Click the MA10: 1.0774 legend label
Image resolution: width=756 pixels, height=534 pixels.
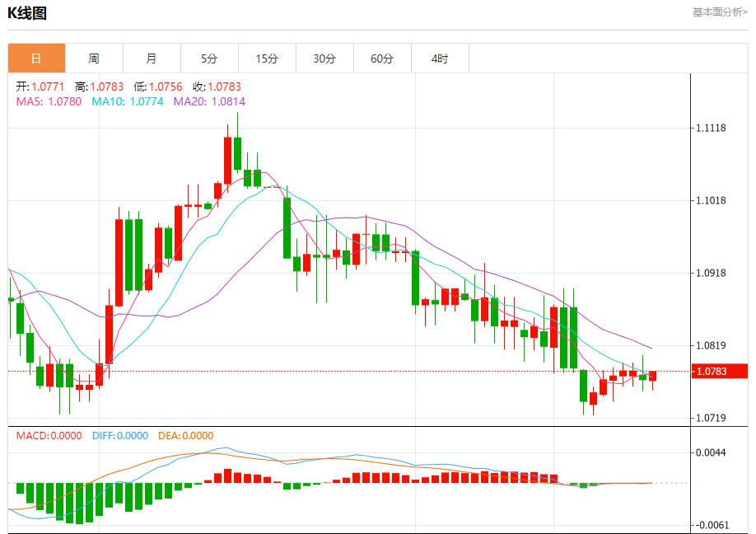pyautogui.click(x=128, y=101)
